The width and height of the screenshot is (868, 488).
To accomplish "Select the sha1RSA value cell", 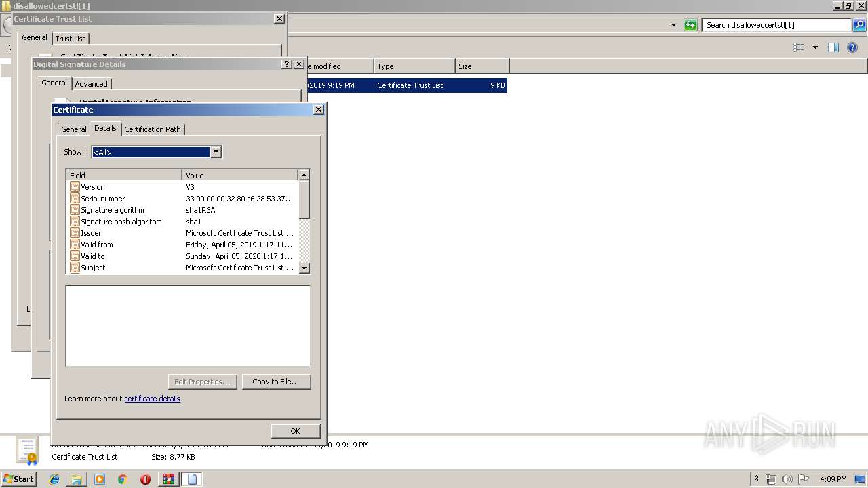I will point(201,210).
